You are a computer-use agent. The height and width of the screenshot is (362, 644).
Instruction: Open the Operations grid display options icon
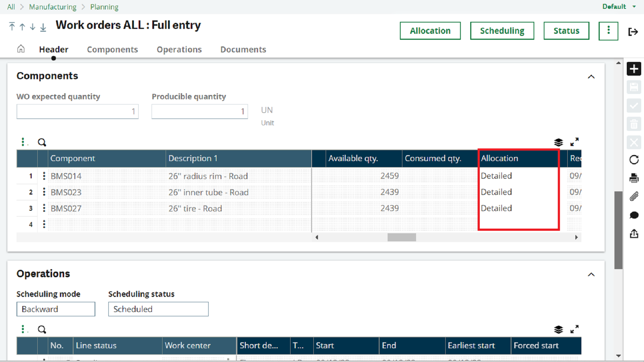(558, 330)
